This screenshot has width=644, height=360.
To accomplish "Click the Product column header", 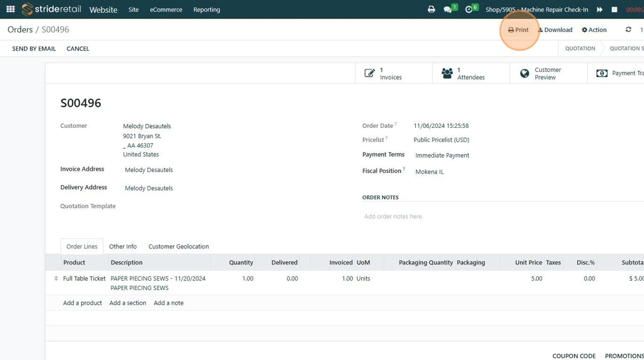I will point(74,262).
